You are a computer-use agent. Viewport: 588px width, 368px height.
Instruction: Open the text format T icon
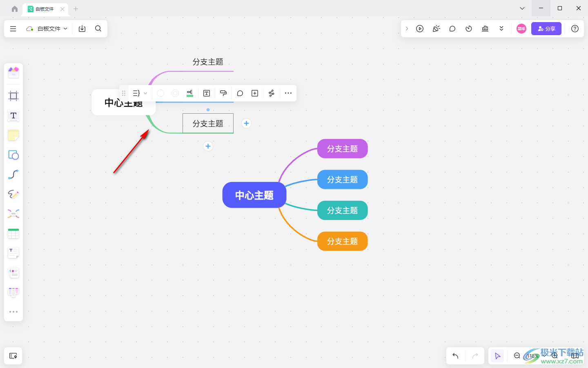pyautogui.click(x=207, y=93)
